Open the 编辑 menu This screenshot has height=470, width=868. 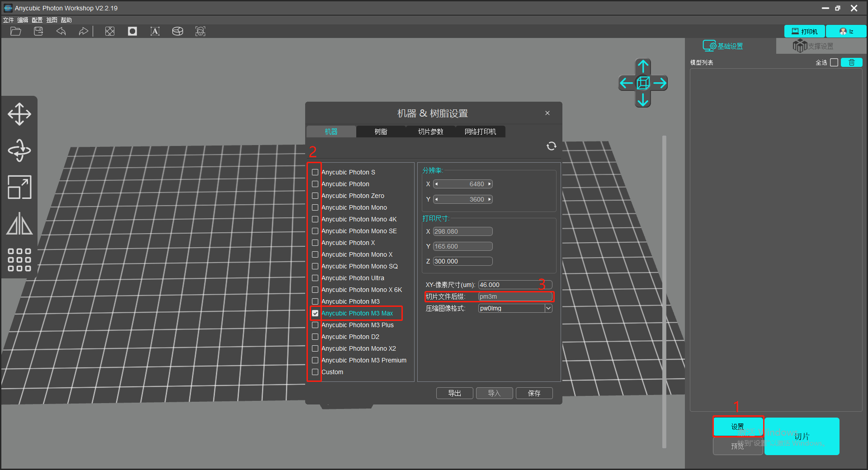[23, 20]
